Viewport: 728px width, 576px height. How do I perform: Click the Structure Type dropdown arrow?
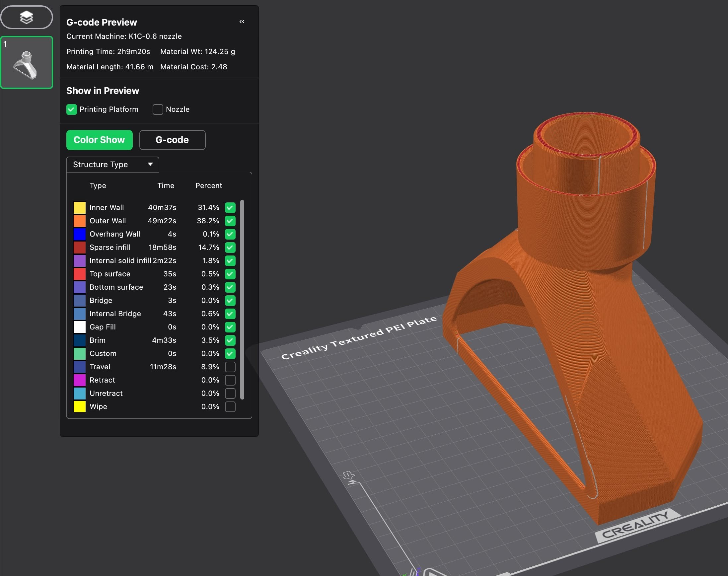(150, 165)
